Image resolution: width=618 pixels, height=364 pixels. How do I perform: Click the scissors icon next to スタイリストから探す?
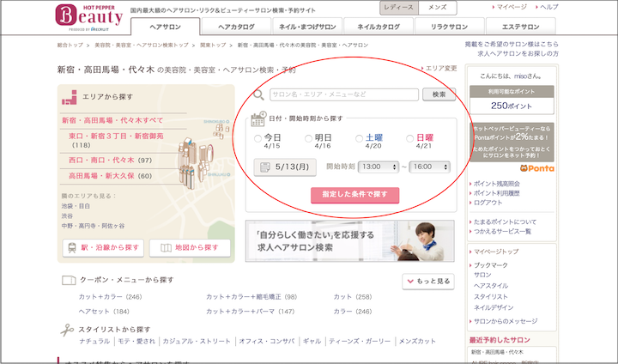67,329
